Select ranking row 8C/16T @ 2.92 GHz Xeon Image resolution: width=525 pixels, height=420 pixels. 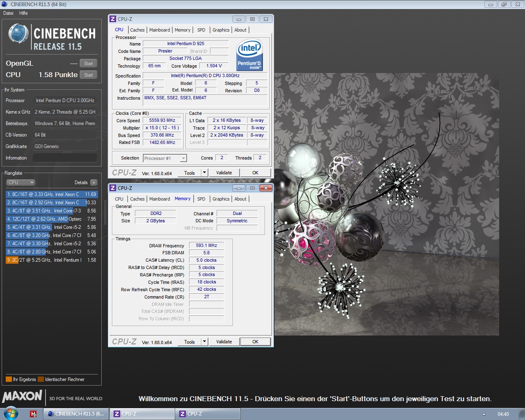click(x=52, y=203)
